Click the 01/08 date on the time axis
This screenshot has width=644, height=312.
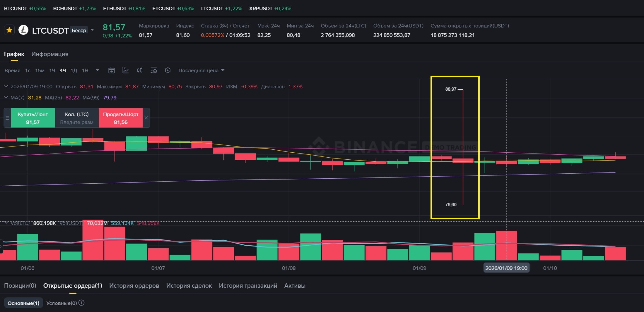[289, 268]
